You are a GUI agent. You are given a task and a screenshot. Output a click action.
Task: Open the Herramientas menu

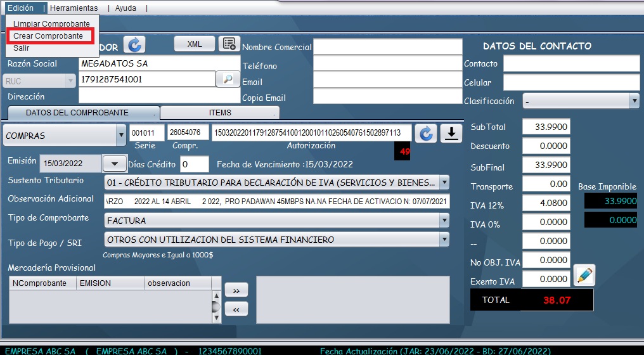(74, 8)
